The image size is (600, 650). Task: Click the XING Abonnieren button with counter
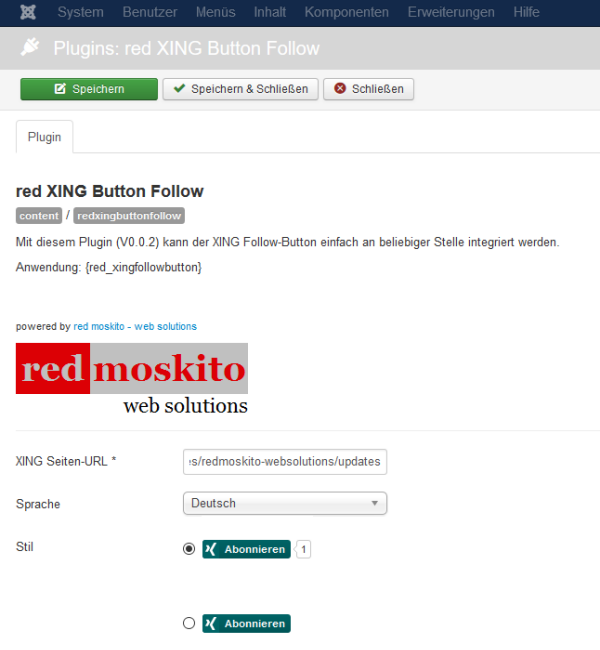[246, 549]
